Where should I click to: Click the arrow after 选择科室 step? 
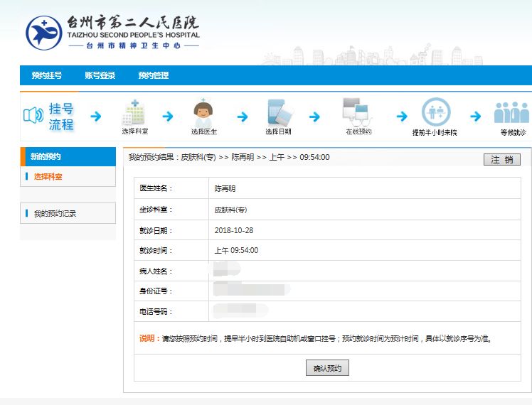168,117
